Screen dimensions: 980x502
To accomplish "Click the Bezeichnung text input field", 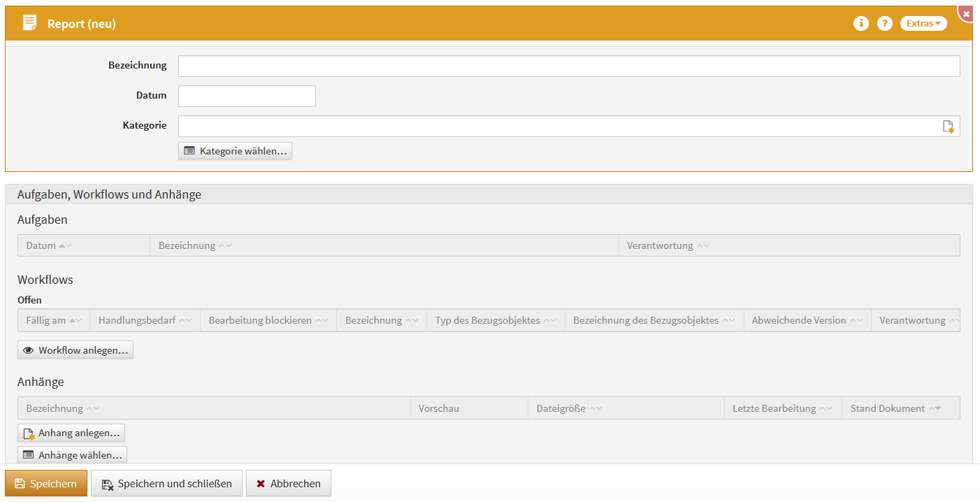I will coord(568,66).
